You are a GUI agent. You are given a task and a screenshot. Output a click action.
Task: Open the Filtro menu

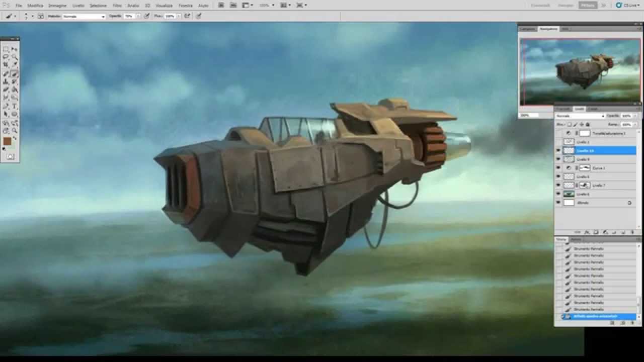(117, 5)
